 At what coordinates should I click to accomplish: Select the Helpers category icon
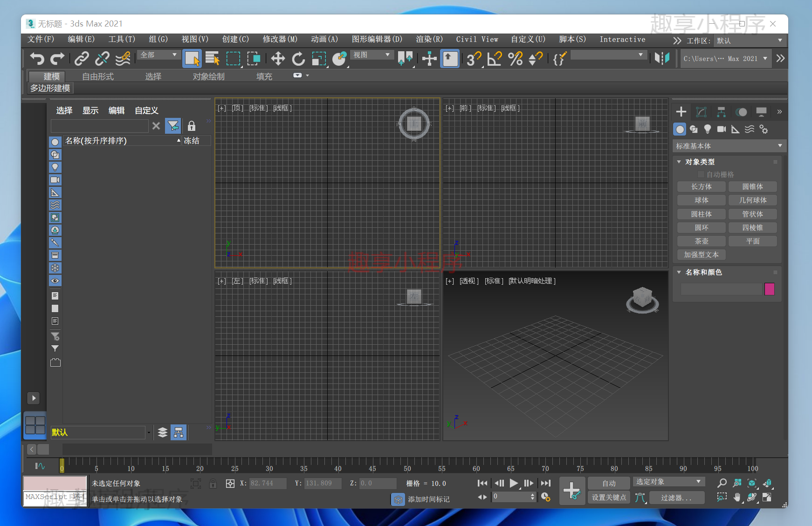(736, 130)
